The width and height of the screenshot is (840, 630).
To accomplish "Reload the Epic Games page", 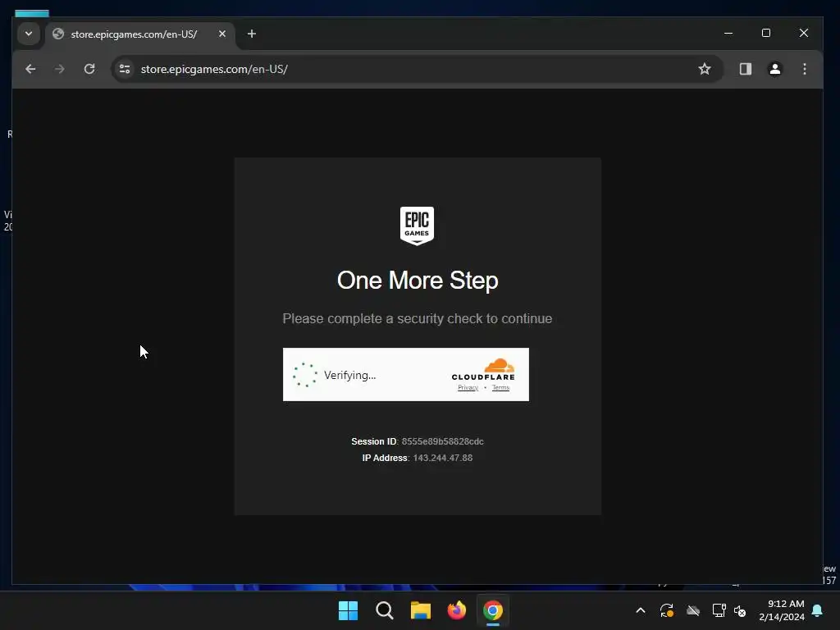I will 89,69.
